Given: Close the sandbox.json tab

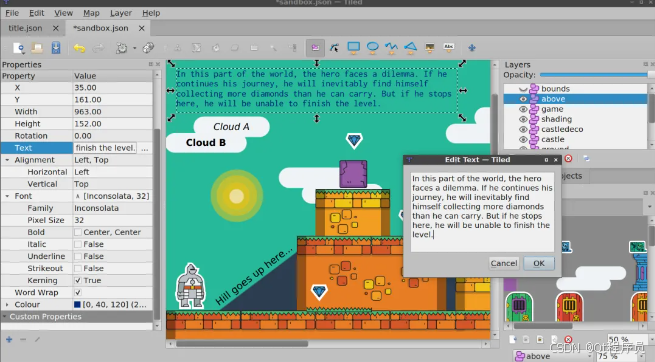Looking at the screenshot, I should pos(142,28).
